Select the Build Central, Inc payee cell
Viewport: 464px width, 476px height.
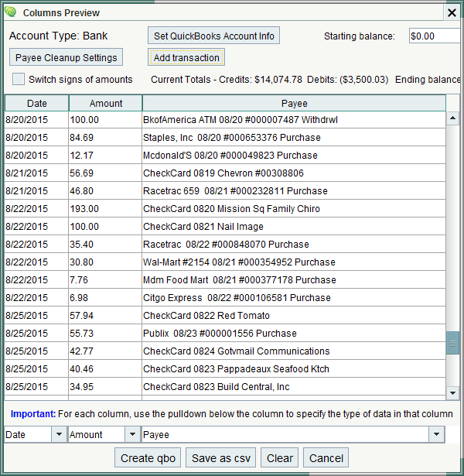point(294,387)
